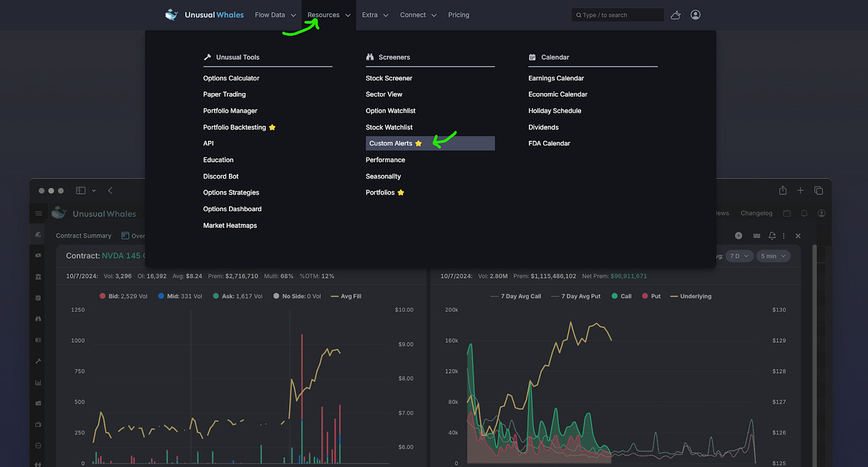Open the Dividends link
This screenshot has height=467, width=868.
pyautogui.click(x=544, y=127)
